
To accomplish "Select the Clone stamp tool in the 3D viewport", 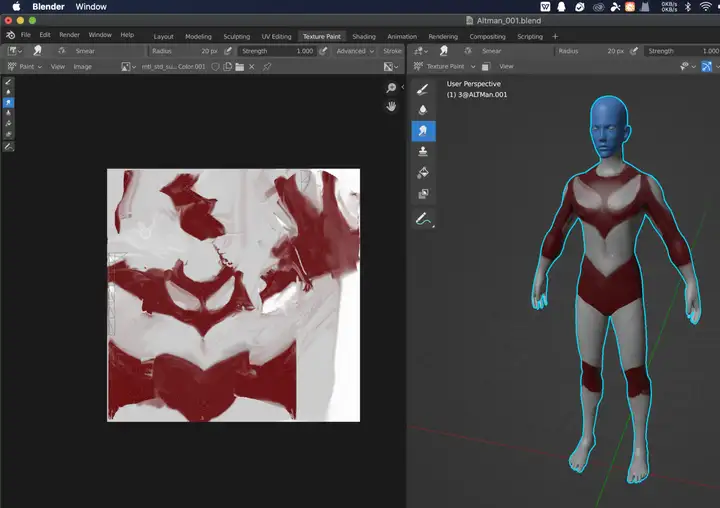I will (x=423, y=151).
